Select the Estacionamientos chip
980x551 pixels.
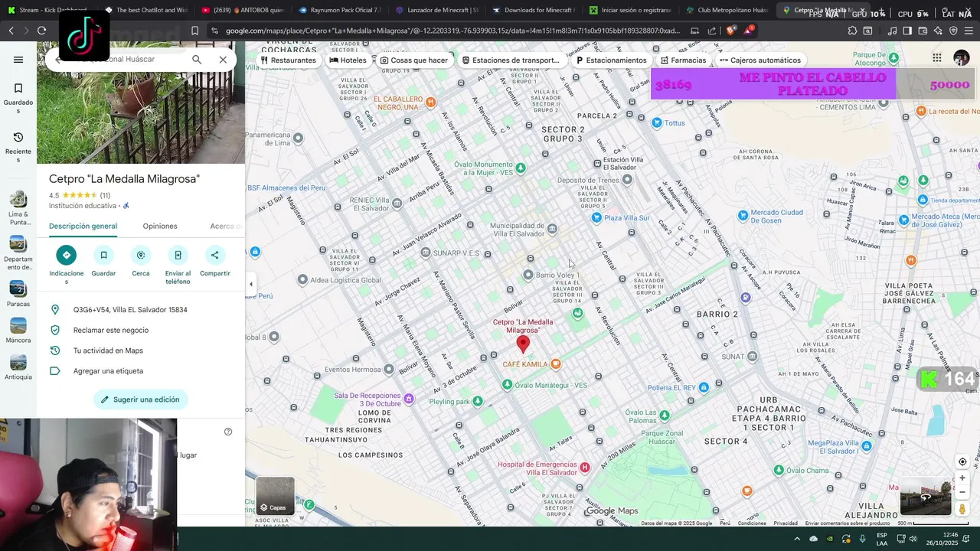[612, 60]
